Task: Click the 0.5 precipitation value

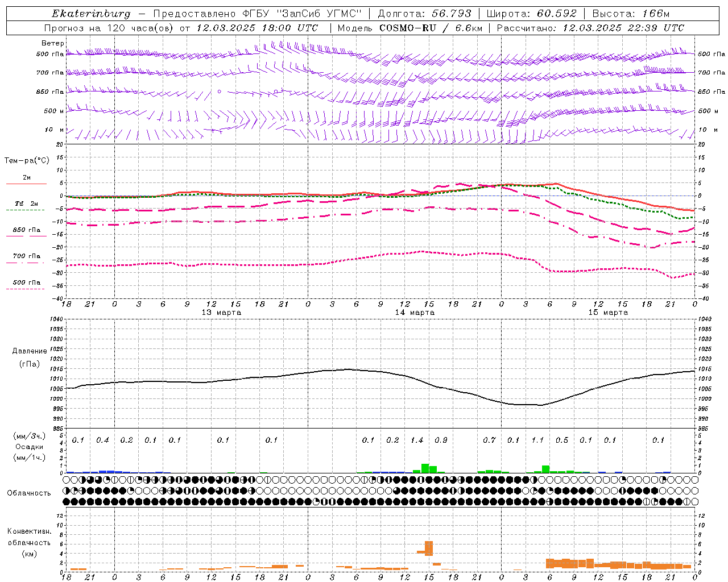Action: [x=562, y=440]
